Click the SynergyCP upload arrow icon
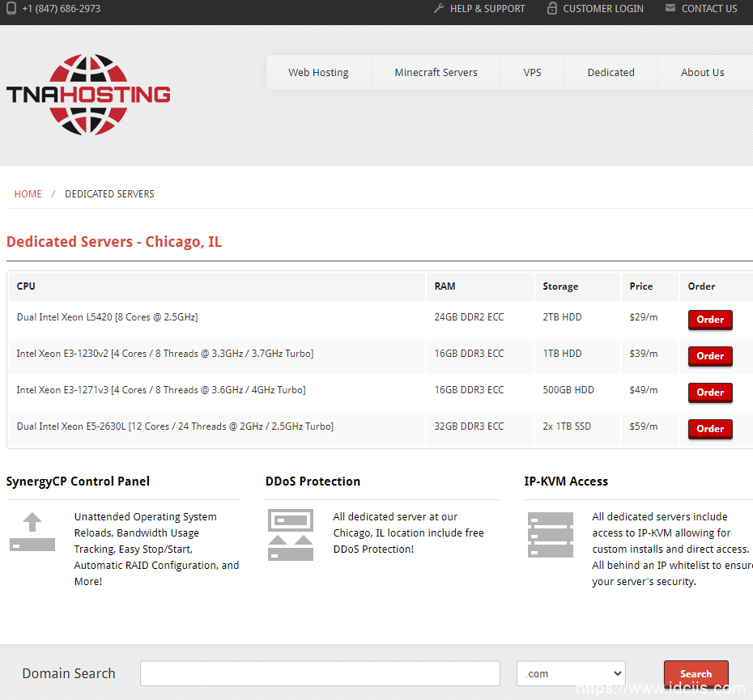 click(32, 533)
